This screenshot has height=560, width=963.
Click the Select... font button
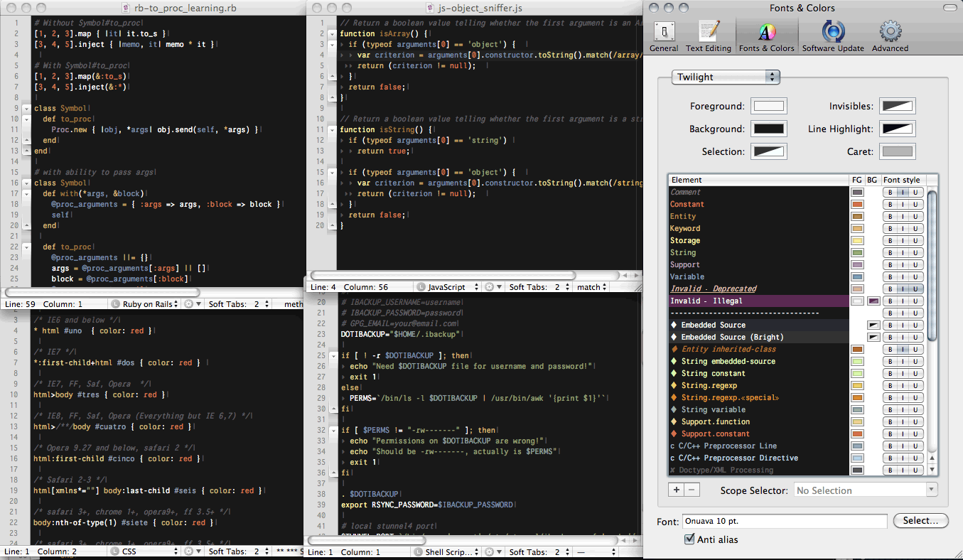920,520
